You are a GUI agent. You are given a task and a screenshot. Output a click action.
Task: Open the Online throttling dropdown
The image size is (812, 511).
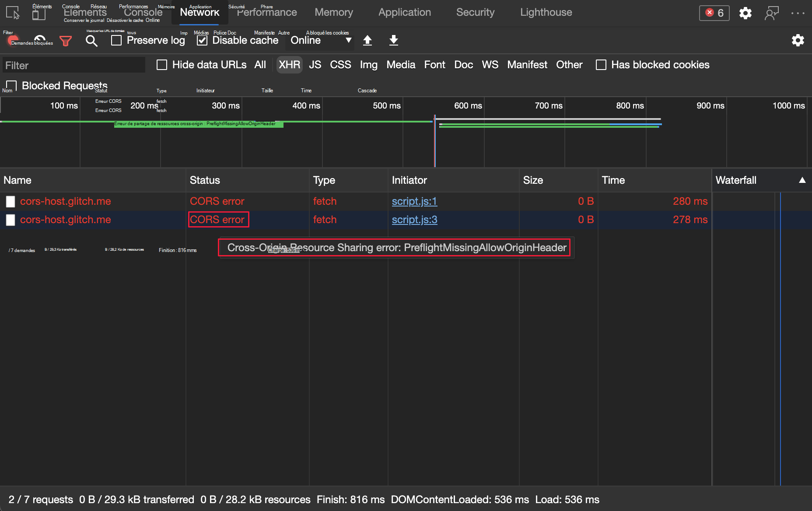click(x=321, y=40)
